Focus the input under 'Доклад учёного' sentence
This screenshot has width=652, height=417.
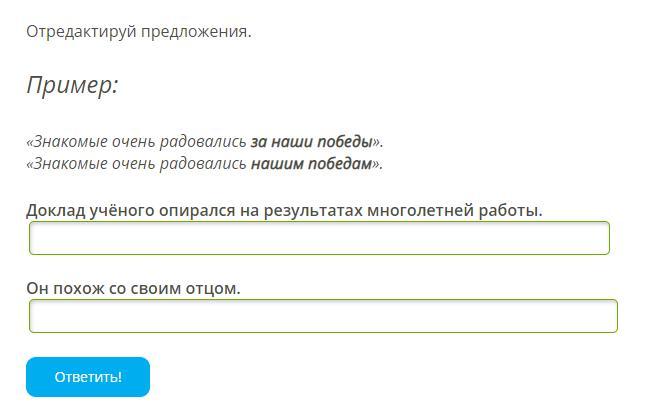pos(319,238)
